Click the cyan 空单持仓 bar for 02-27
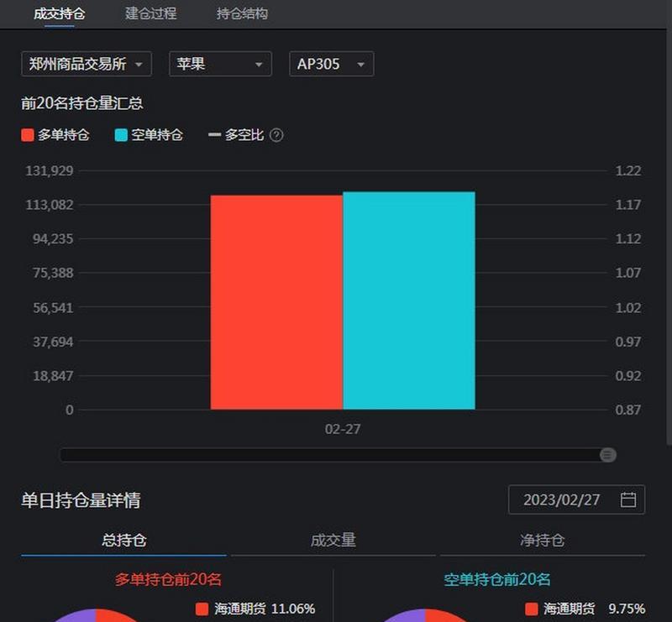Viewport: 672px width, 622px height. tap(409, 301)
